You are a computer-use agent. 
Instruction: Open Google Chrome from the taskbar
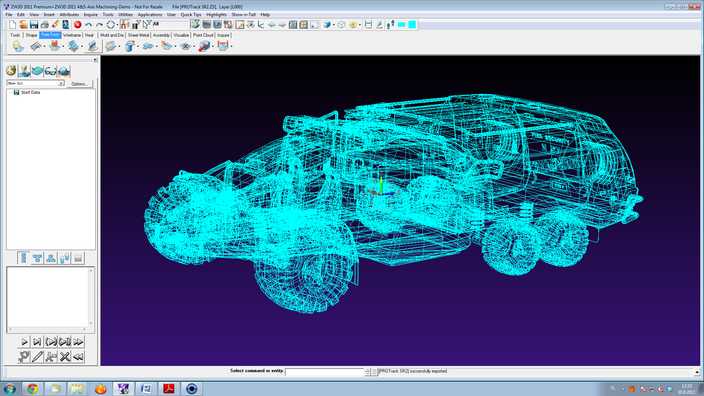32,389
